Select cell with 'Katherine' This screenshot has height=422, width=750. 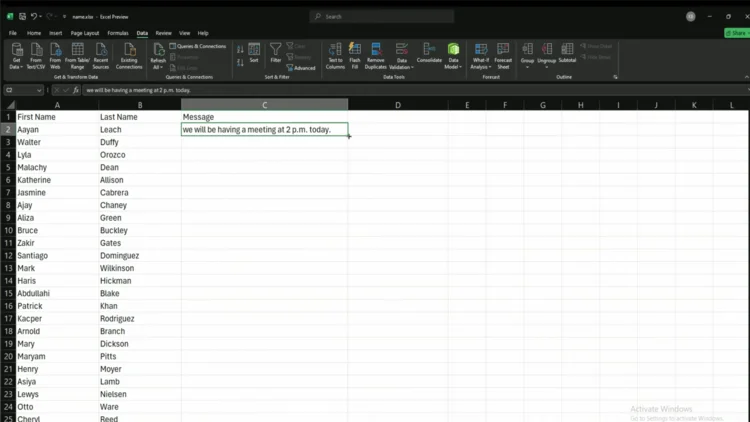pyautogui.click(x=57, y=180)
